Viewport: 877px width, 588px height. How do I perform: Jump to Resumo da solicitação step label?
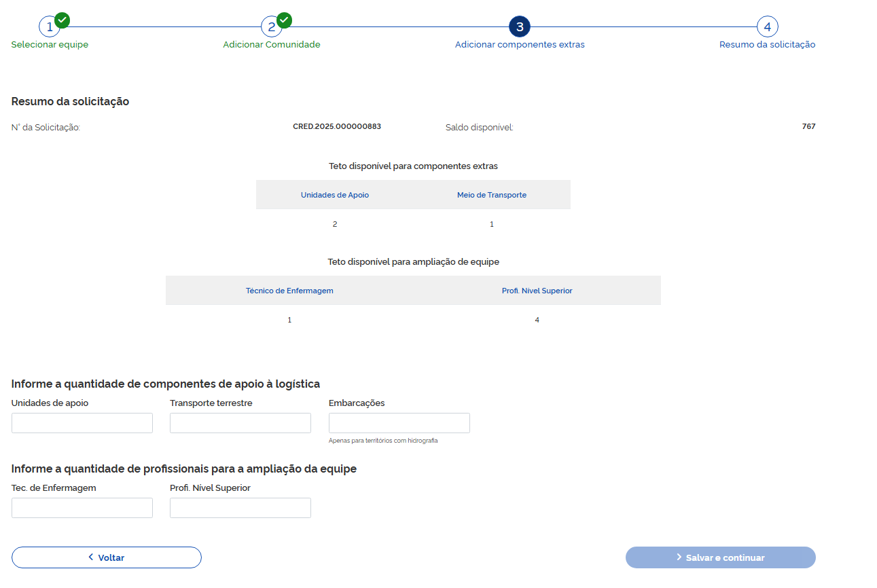click(767, 45)
